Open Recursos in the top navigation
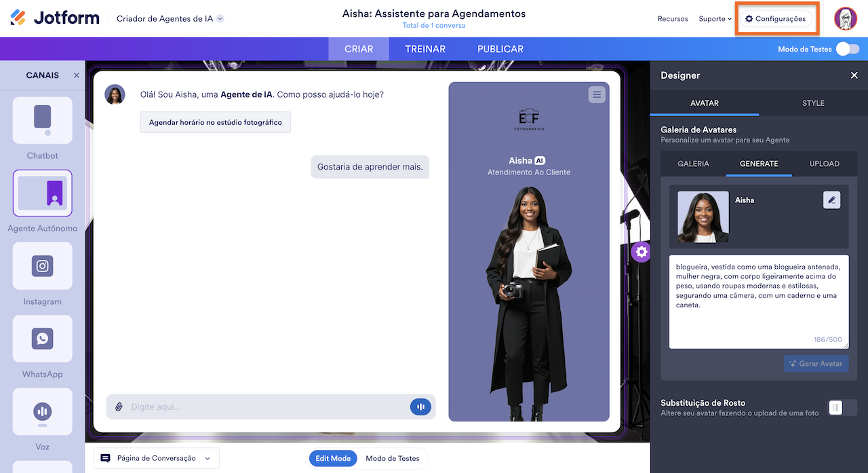 click(673, 18)
